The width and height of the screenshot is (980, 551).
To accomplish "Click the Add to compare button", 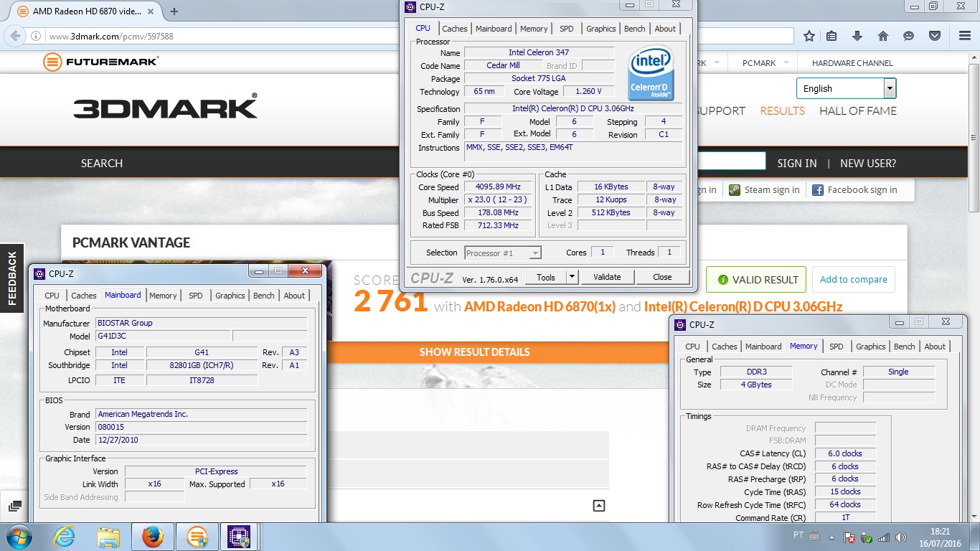I will point(854,280).
